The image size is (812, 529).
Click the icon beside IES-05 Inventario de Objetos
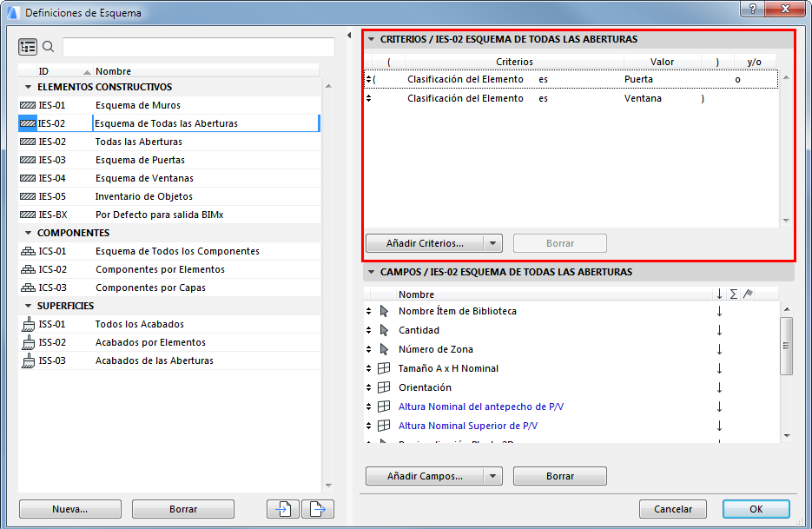click(x=28, y=196)
